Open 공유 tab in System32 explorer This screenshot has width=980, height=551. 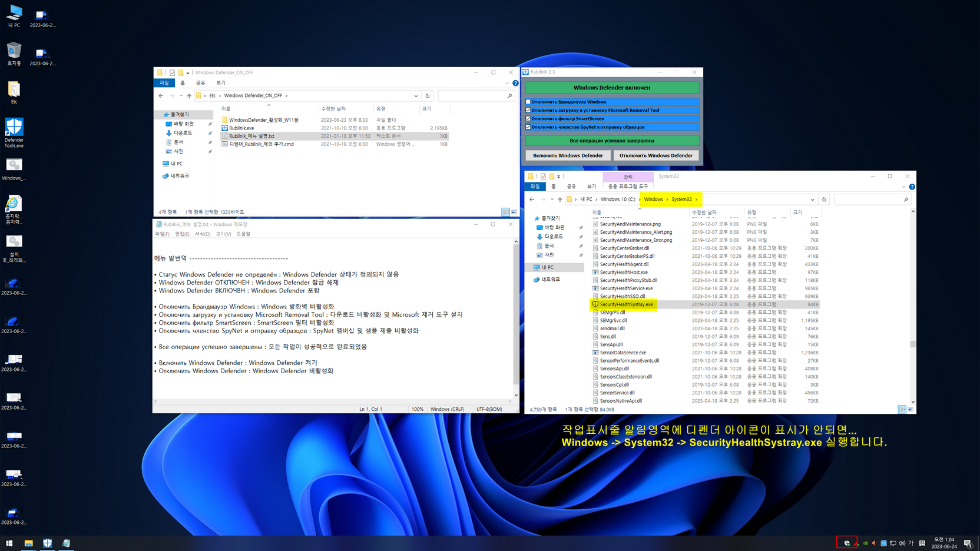[x=571, y=187]
